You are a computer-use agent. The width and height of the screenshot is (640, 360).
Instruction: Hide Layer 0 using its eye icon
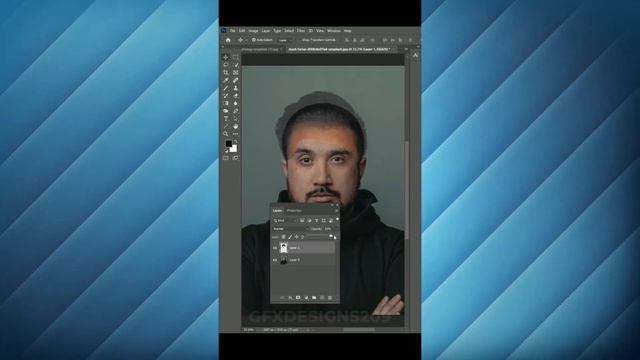(x=275, y=260)
